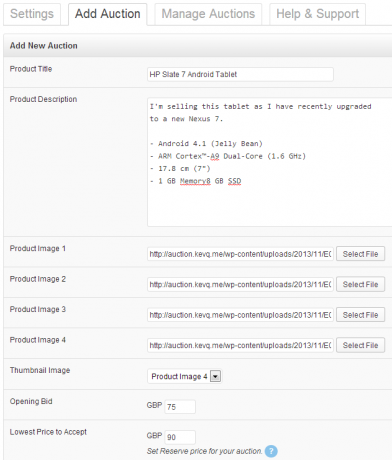This screenshot has height=460, width=392.
Task: Click the reserve price help question icon
Action: tap(271, 451)
